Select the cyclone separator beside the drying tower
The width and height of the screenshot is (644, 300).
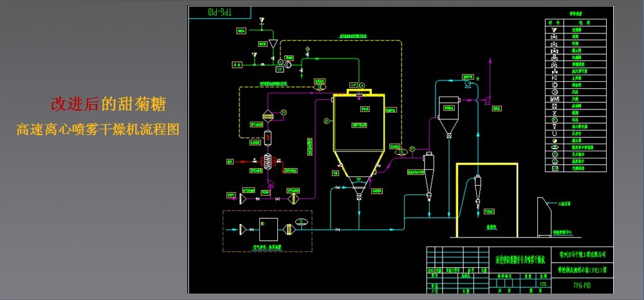(429, 173)
